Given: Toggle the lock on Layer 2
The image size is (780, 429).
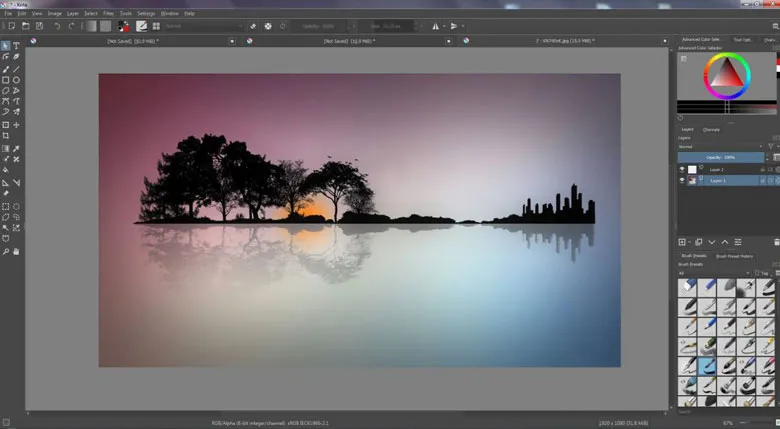Looking at the screenshot, I should point(762,170).
